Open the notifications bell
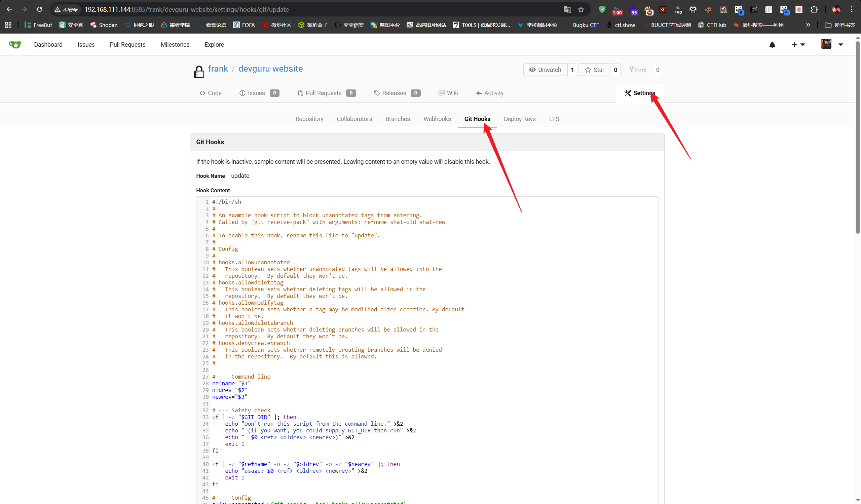 (772, 45)
